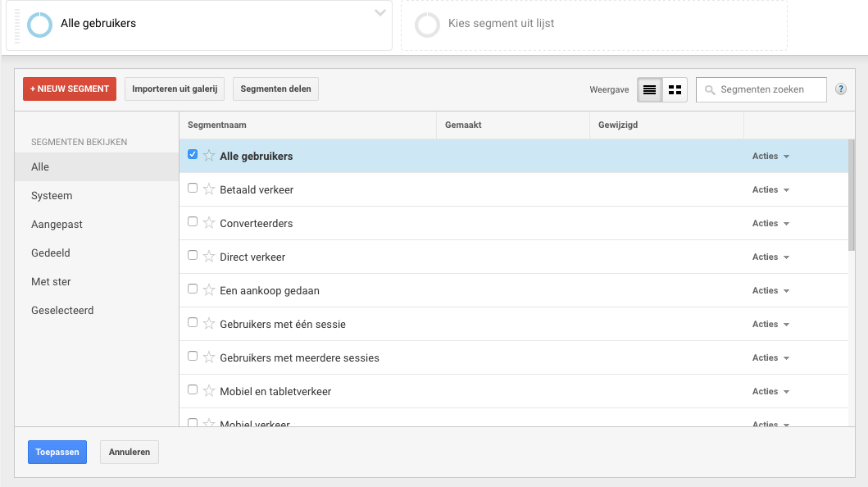This screenshot has height=487, width=868.
Task: Collapse the Alle gebruikers segment chevron
Action: point(379,13)
